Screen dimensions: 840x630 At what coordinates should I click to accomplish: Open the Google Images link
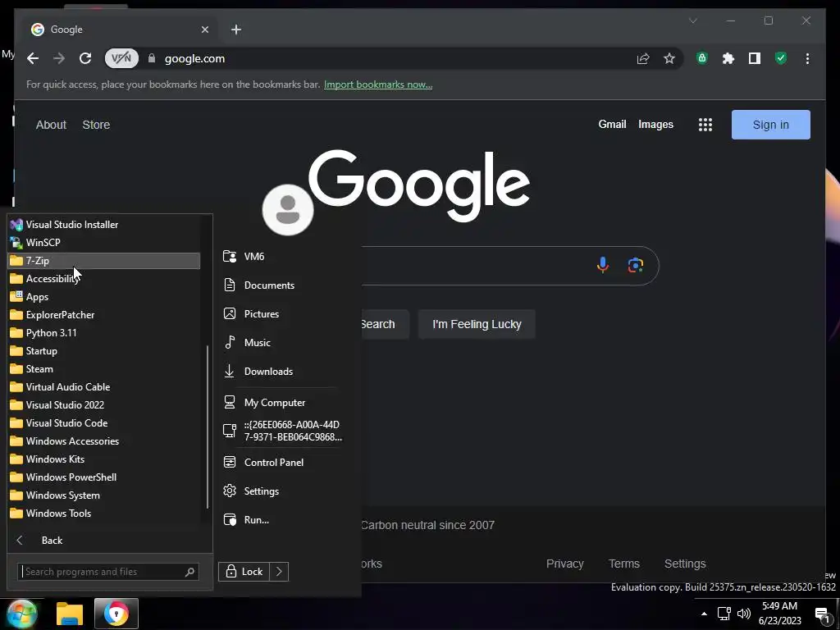tap(655, 125)
